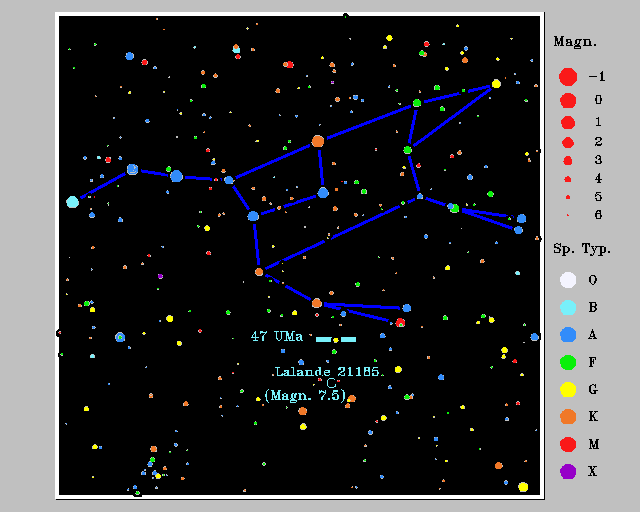Click the "B" spectral type letter
Viewport: 640px width, 512px height.
(x=593, y=307)
